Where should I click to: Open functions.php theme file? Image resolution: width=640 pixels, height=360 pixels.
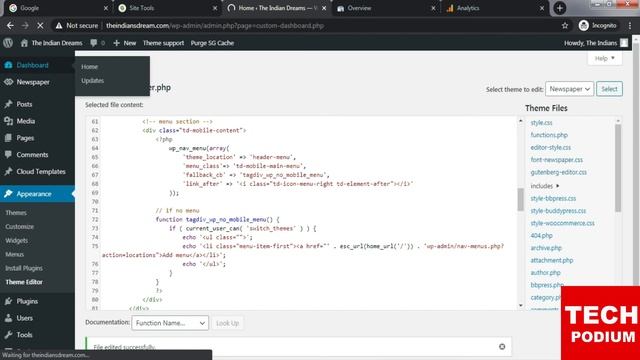549,135
